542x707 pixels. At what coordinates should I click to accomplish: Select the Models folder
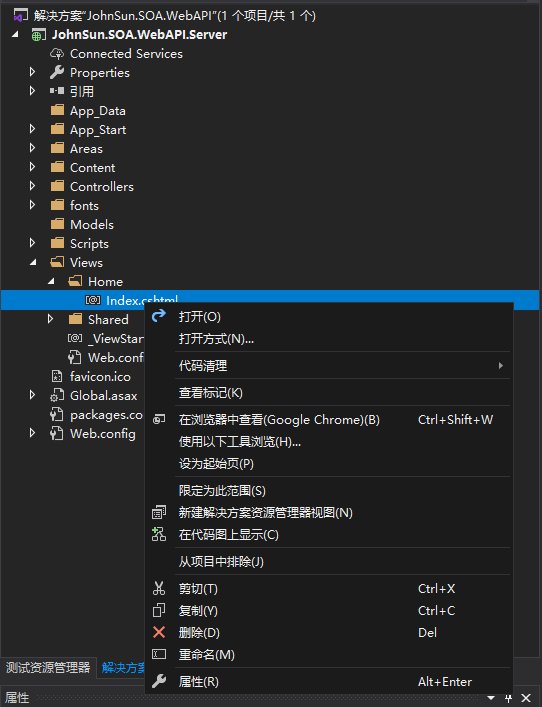[x=92, y=224]
